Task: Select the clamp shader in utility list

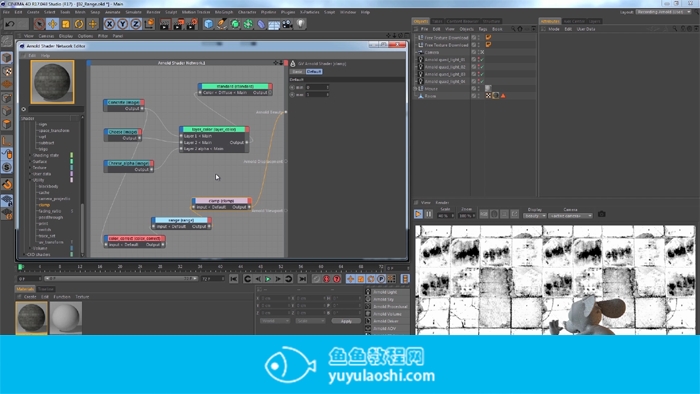Action: click(x=44, y=205)
